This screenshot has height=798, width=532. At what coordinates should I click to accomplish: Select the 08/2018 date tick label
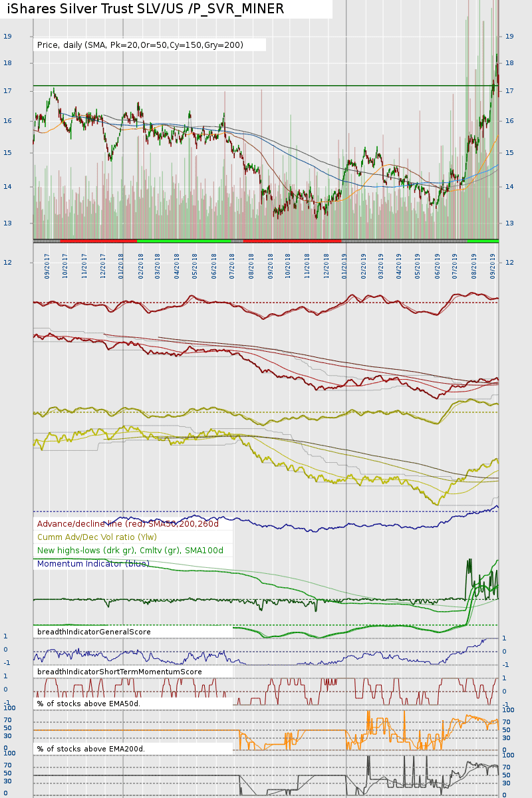click(252, 265)
